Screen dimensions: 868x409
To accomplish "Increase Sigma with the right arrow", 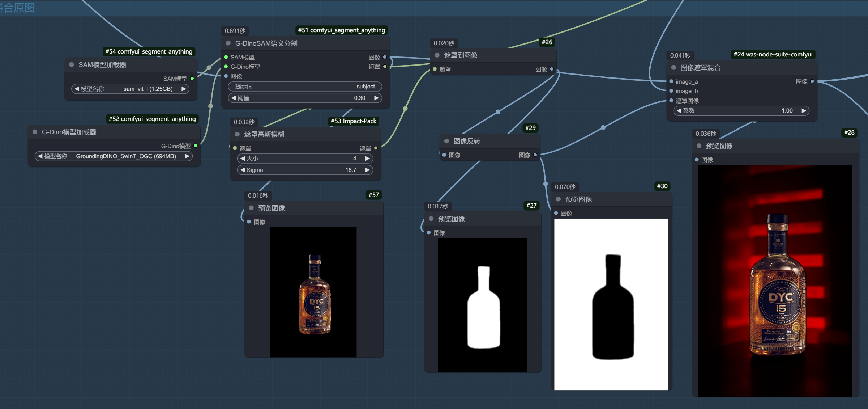I will coord(368,170).
